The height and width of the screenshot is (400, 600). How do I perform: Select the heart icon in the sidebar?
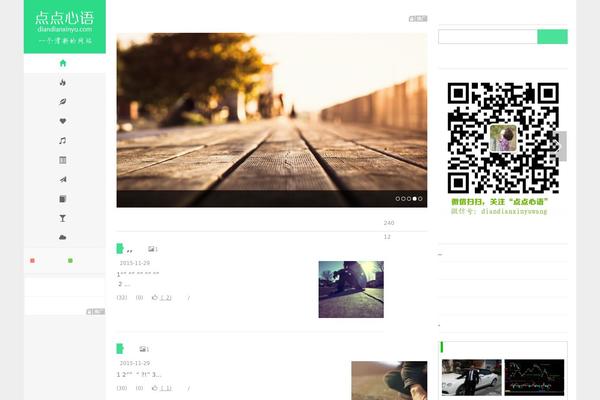tap(63, 121)
